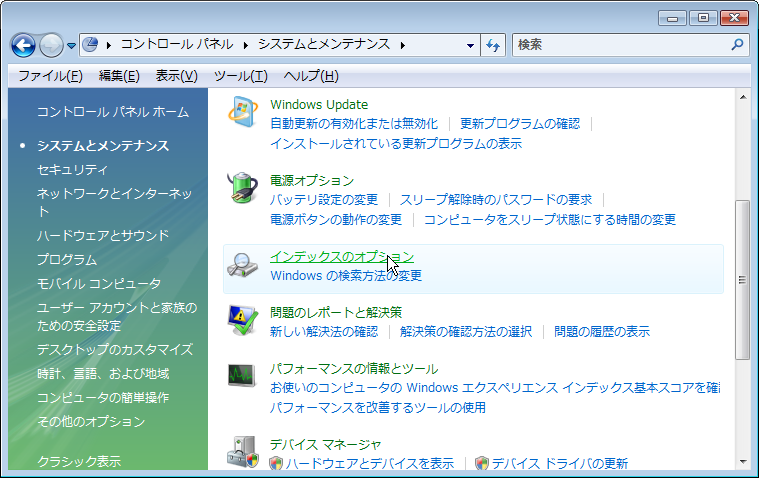Click the Forward arrow button
This screenshot has height=478, width=759.
pyautogui.click(x=51, y=46)
